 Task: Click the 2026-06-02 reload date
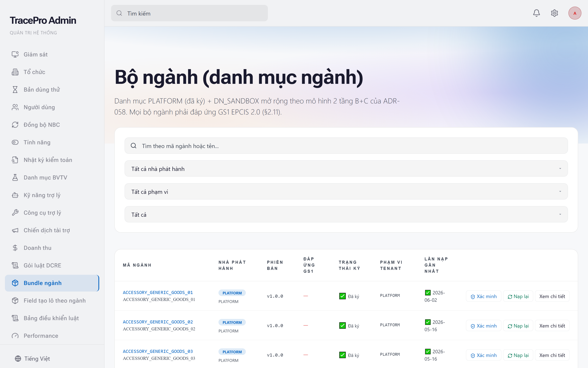(x=435, y=296)
